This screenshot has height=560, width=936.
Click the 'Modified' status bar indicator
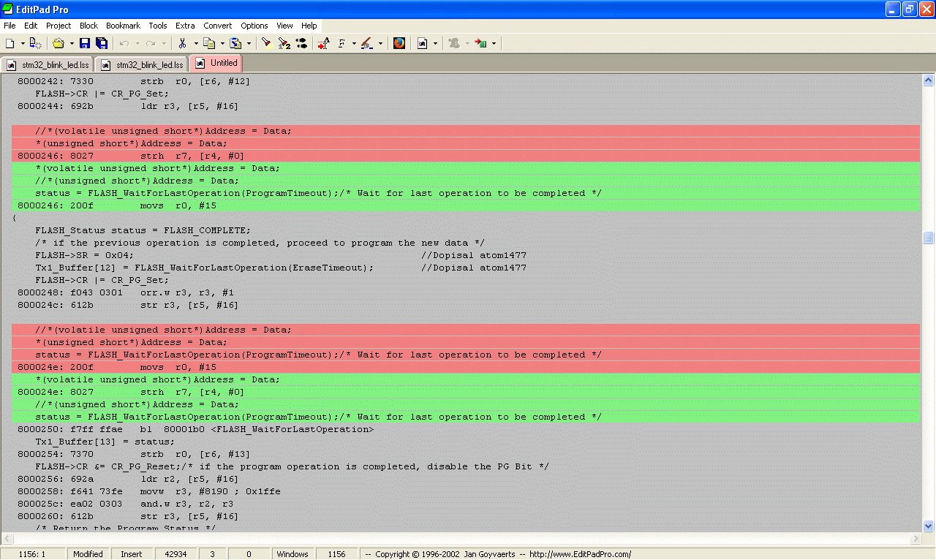point(88,554)
